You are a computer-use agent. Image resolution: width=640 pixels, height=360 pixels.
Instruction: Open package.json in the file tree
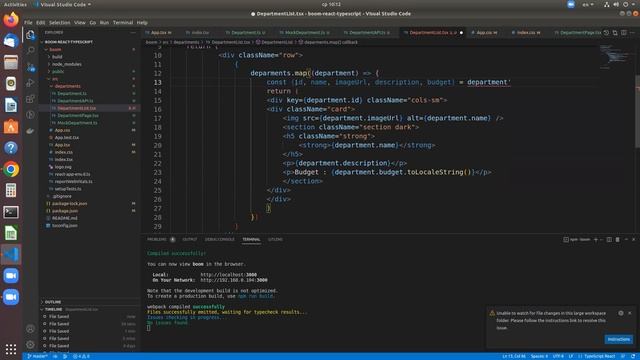tap(65, 211)
